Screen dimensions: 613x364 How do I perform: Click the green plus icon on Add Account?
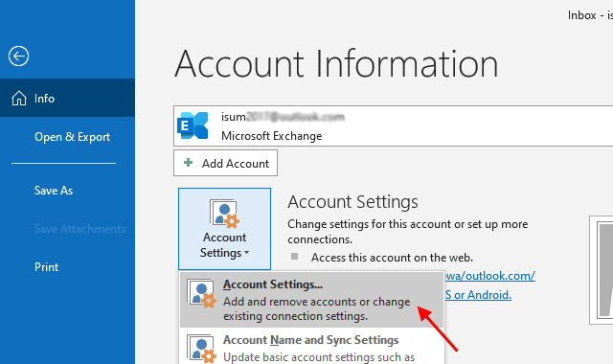[188, 163]
